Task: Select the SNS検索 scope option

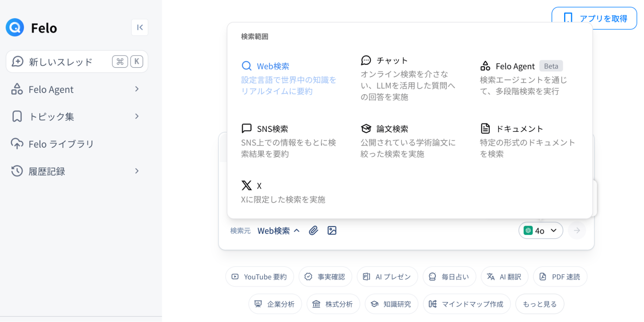Action: pyautogui.click(x=289, y=141)
